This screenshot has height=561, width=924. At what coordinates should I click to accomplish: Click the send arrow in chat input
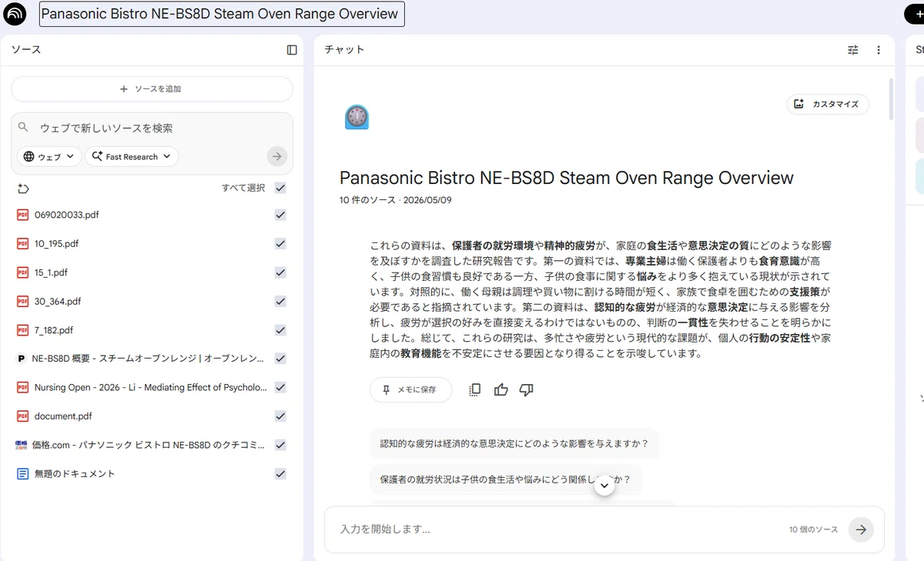(x=861, y=529)
